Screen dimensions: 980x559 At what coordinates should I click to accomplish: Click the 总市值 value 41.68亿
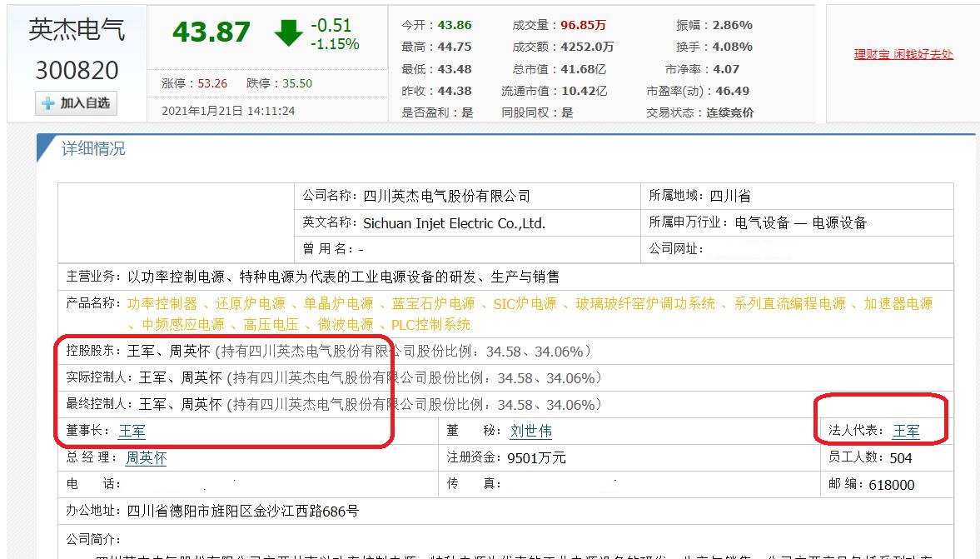click(x=584, y=69)
